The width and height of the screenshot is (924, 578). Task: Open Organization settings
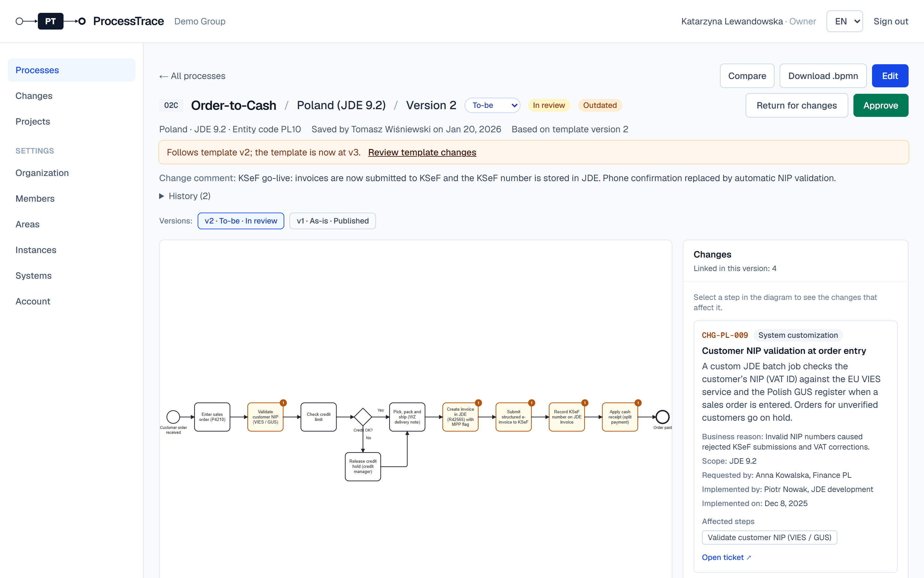point(72,173)
